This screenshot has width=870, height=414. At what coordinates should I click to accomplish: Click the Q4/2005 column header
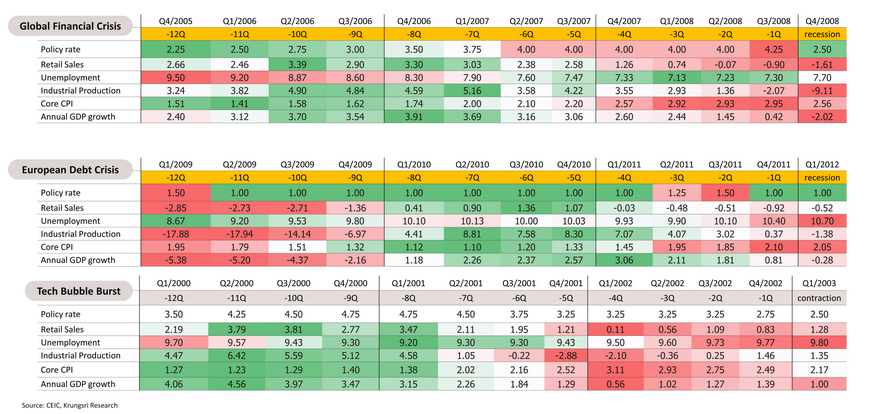176,20
